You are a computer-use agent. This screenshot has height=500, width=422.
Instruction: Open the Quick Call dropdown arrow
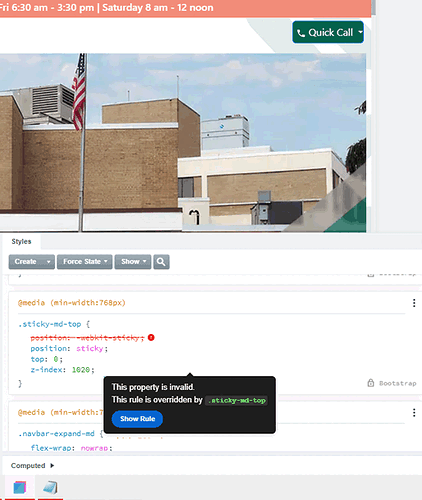point(360,32)
